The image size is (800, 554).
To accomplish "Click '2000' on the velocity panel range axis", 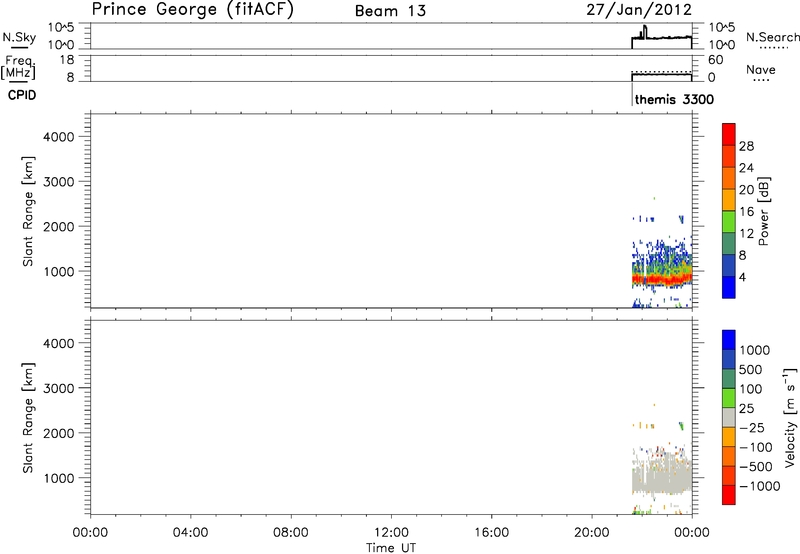I will point(59,433).
